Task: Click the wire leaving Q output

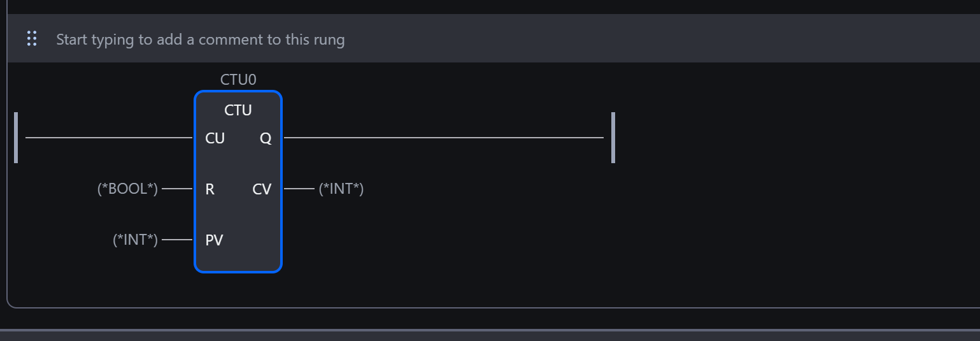Action: pos(443,138)
